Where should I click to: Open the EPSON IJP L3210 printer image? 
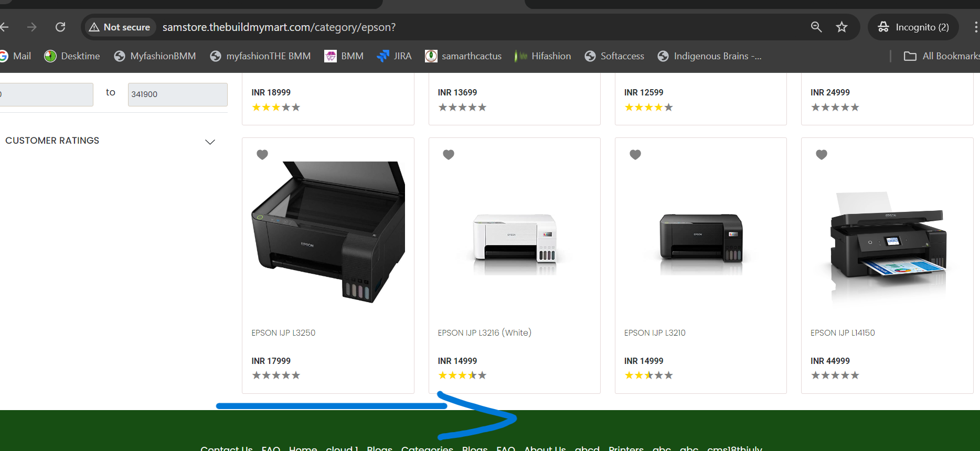701,243
